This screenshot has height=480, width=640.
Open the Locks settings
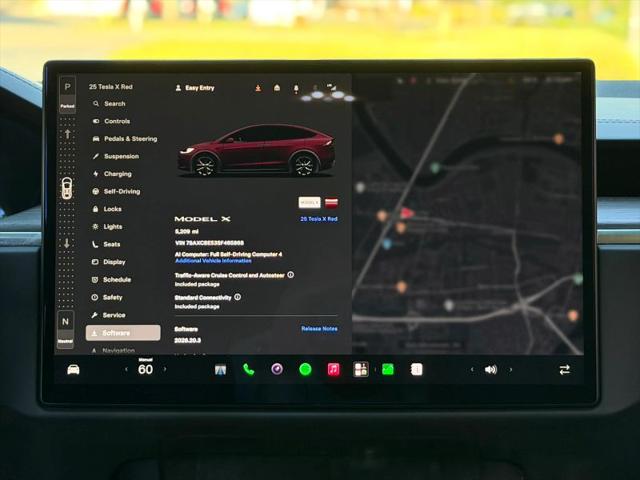[x=107, y=209]
